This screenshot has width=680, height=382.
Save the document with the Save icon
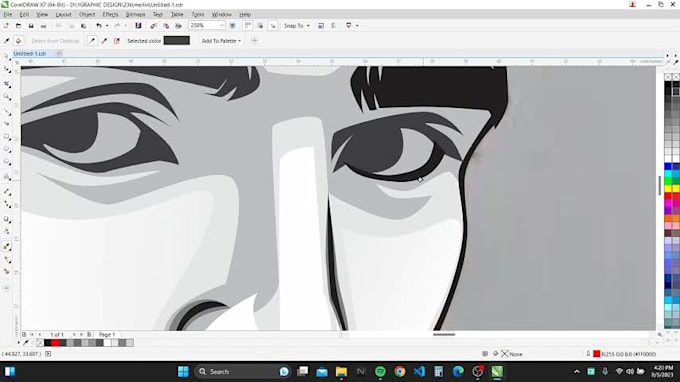[x=31, y=26]
